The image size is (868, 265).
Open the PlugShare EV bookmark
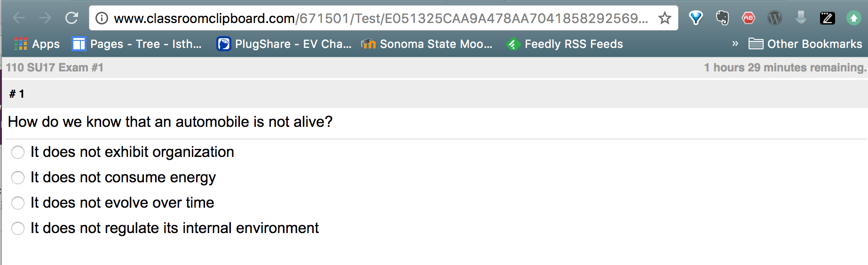(284, 44)
